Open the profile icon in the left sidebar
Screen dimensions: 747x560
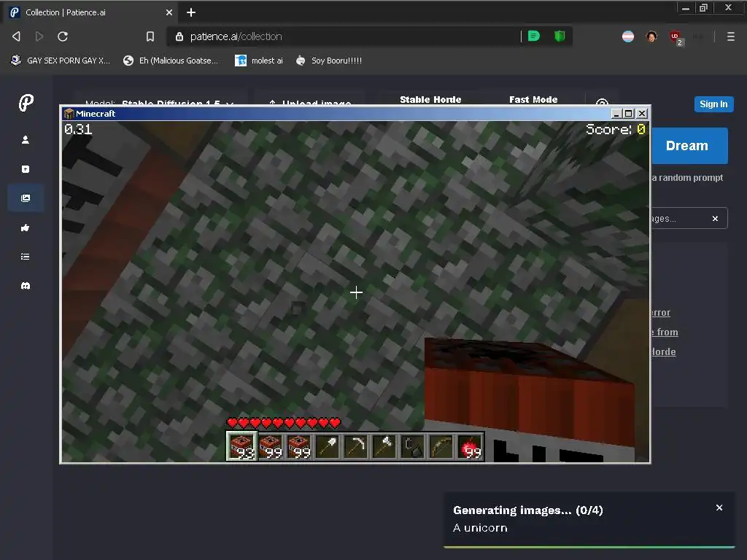pos(26,139)
